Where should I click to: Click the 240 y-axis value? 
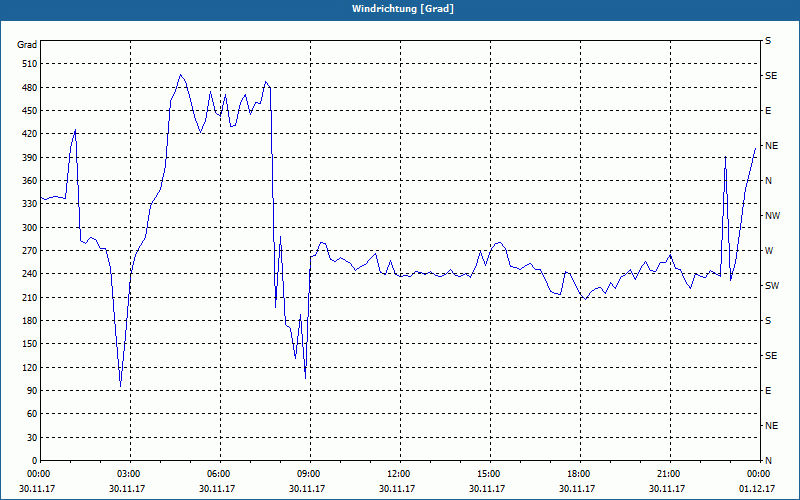(29, 273)
